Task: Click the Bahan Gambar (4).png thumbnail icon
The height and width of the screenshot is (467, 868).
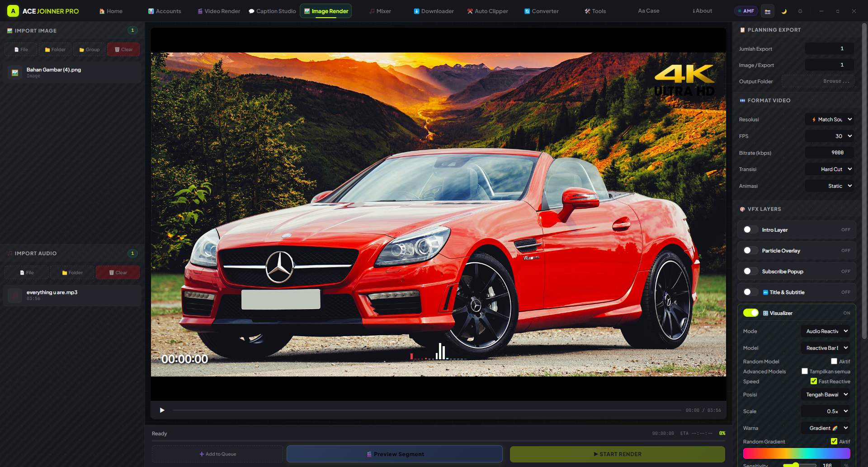Action: click(x=15, y=72)
